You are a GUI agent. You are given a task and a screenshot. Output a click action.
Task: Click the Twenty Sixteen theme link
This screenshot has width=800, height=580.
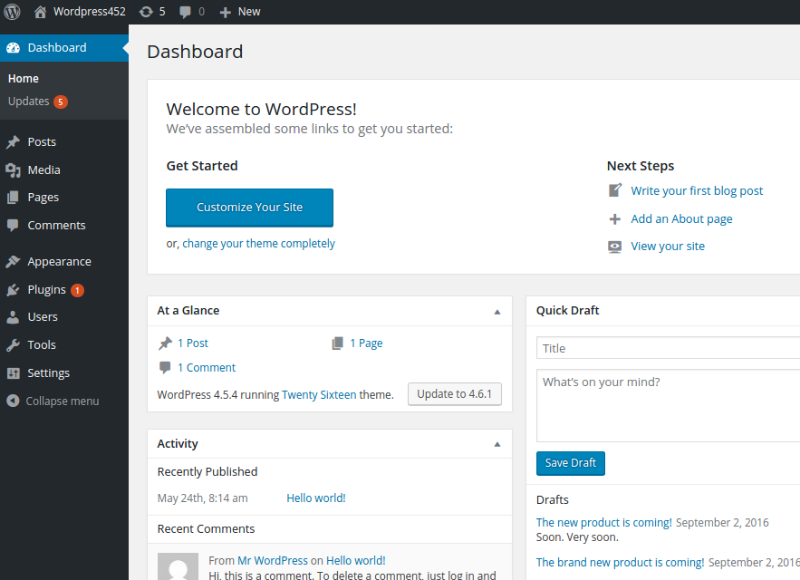click(x=319, y=395)
